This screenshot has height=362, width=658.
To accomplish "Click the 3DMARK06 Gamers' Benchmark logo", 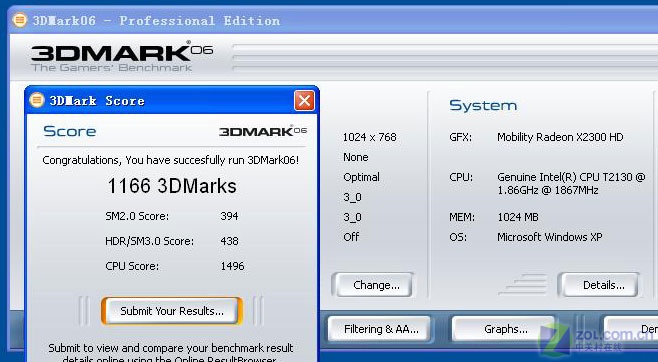I will click(122, 56).
